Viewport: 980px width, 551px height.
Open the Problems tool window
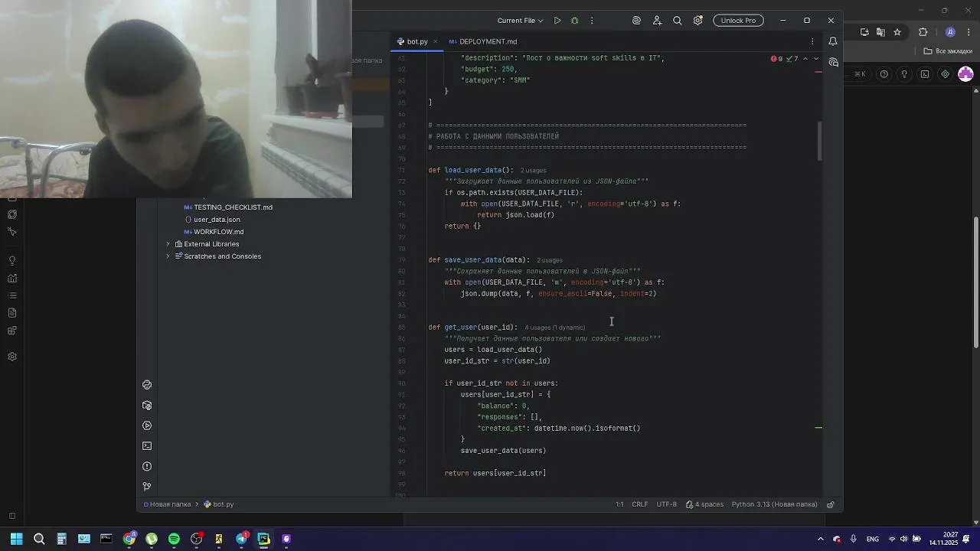tap(147, 466)
